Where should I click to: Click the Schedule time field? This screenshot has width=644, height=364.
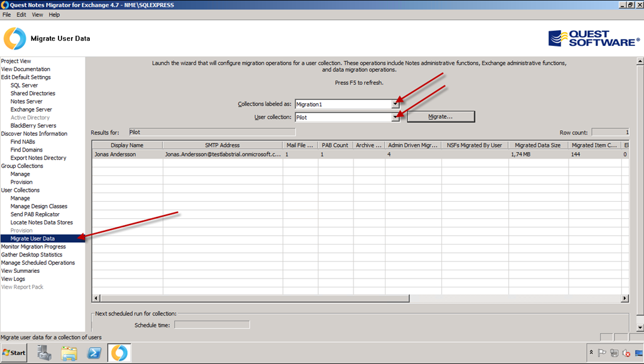pyautogui.click(x=212, y=325)
